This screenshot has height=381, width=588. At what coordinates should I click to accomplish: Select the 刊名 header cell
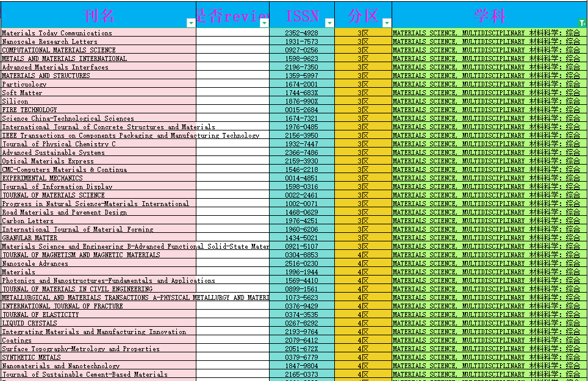pos(98,15)
